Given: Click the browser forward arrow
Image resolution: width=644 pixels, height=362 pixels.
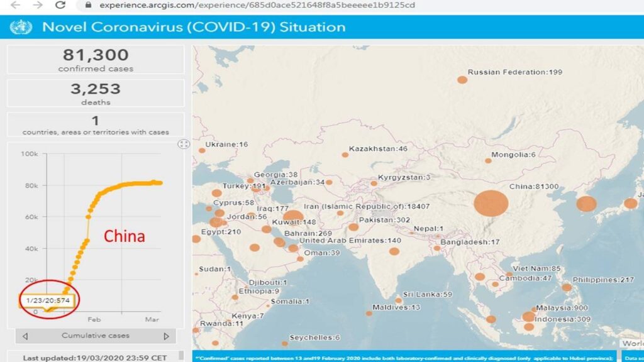Looking at the screenshot, I should point(37,5).
